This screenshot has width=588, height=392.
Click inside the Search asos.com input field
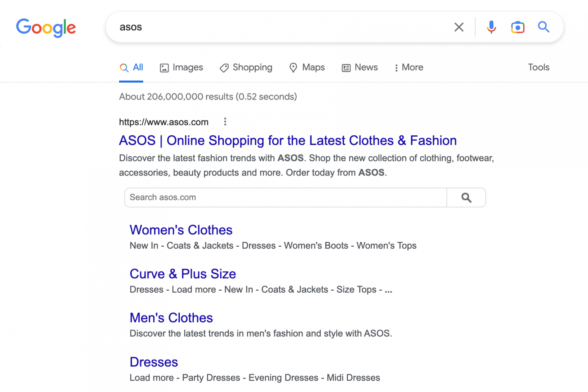(268, 197)
